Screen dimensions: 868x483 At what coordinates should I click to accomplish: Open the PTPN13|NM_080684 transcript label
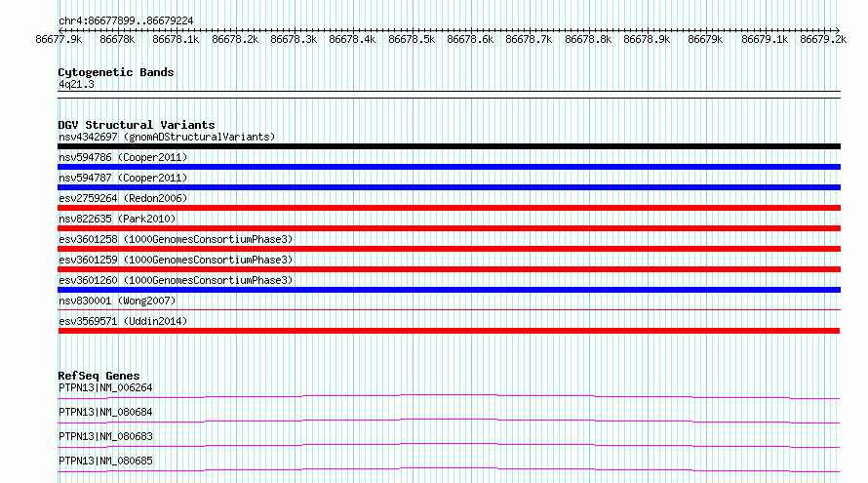pyautogui.click(x=105, y=412)
